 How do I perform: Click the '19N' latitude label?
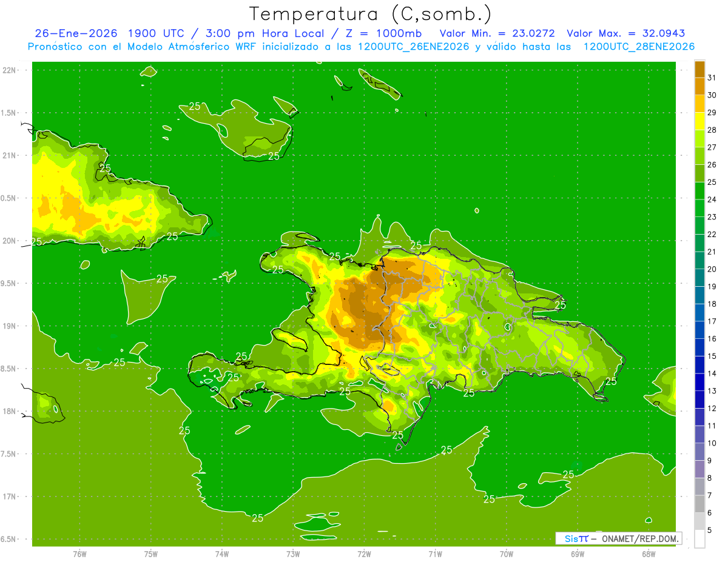tap(9, 326)
